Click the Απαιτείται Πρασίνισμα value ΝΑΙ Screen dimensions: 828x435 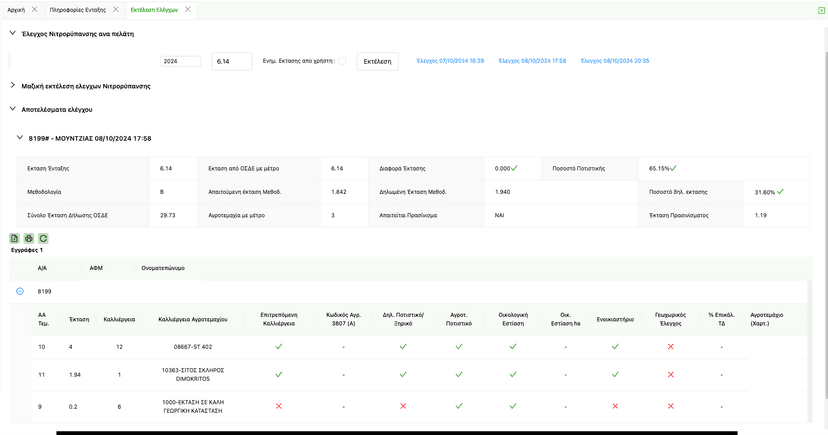point(500,215)
